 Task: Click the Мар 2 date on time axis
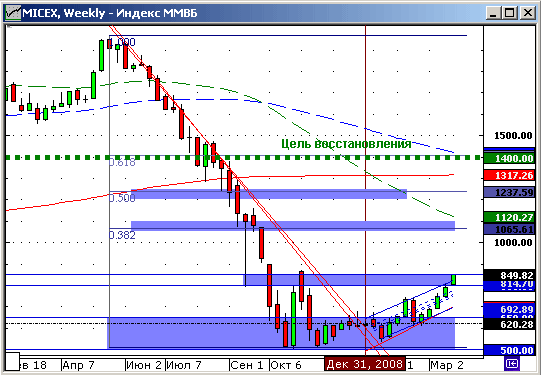tap(447, 364)
